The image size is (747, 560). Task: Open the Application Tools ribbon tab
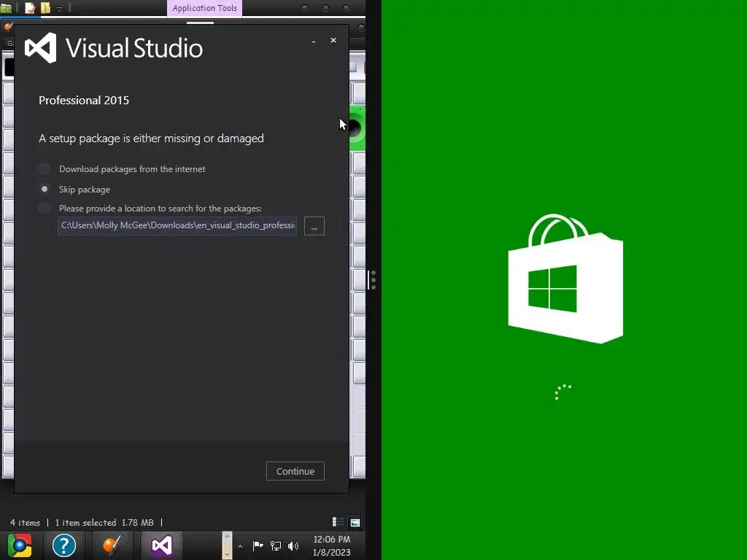coord(204,8)
